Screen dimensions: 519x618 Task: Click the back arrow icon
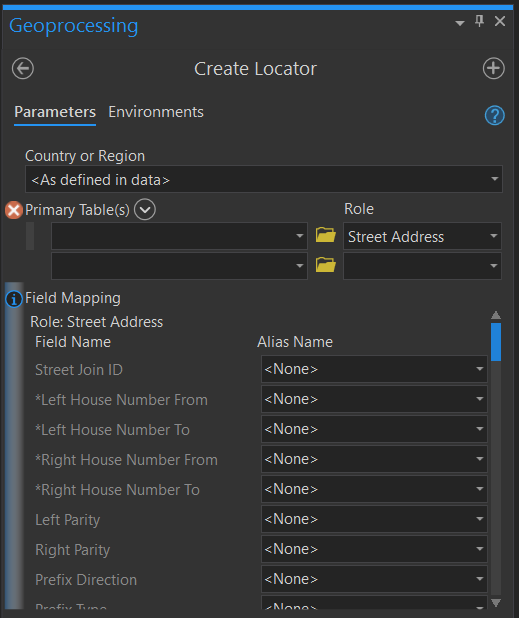click(x=23, y=69)
